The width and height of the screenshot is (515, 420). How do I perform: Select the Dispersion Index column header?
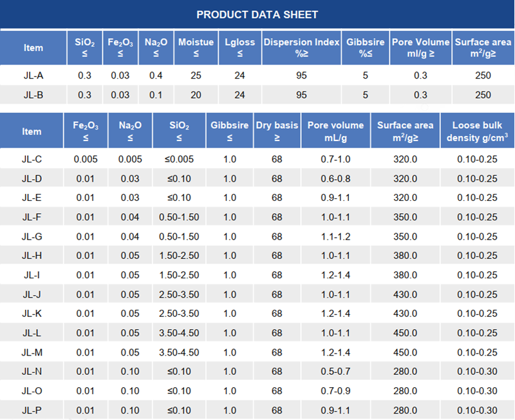click(301, 48)
